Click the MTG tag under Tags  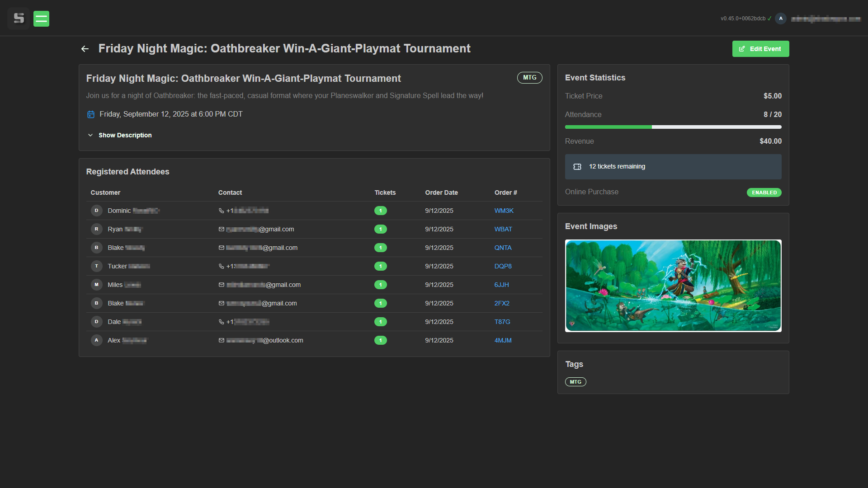coord(576,382)
